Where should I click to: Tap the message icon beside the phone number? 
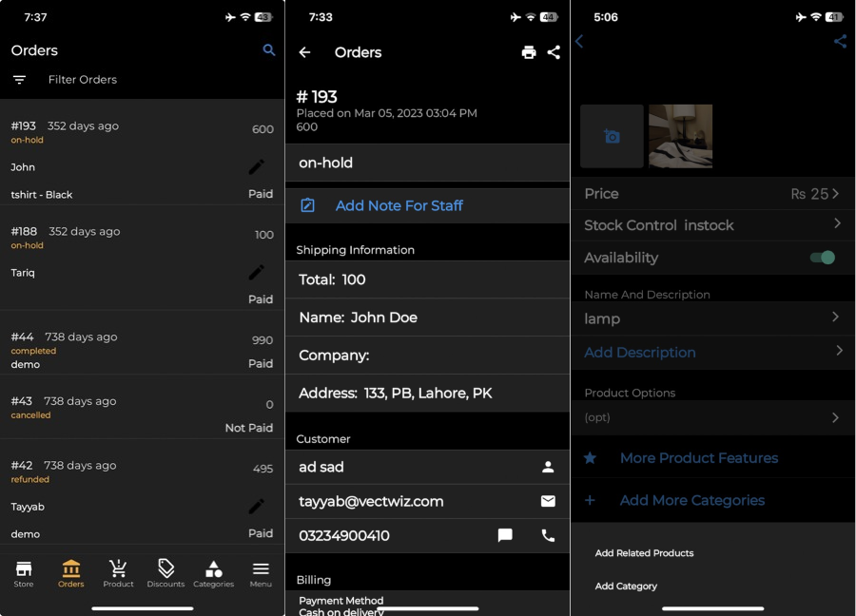(505, 535)
